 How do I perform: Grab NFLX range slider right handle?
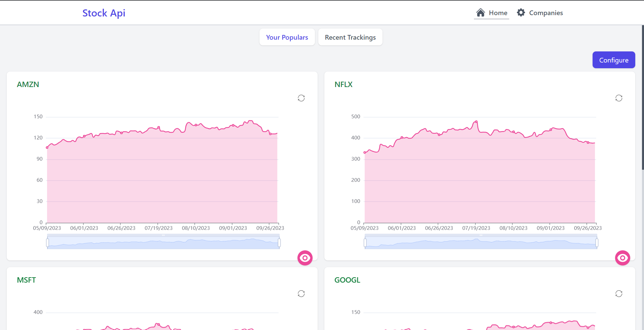coord(597,242)
